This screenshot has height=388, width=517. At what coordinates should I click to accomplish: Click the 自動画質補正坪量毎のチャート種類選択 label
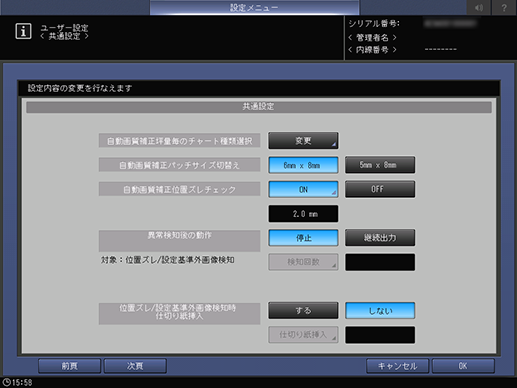point(179,141)
